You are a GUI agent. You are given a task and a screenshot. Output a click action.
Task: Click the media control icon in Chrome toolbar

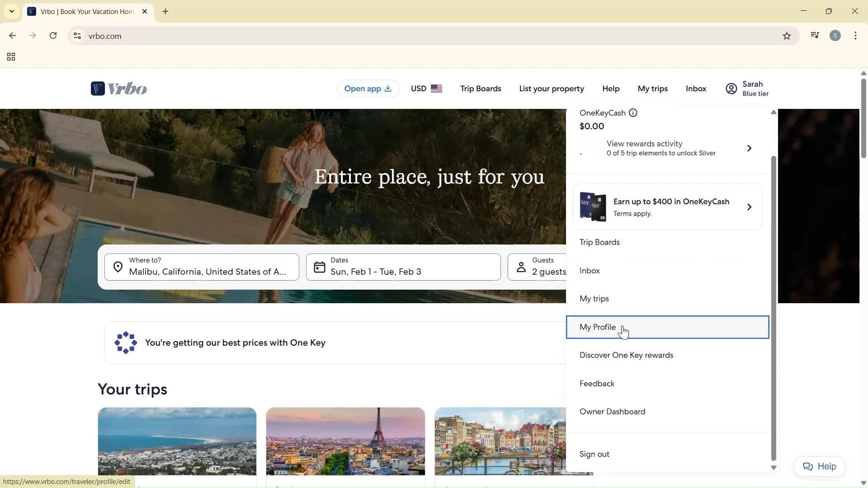pos(815,36)
